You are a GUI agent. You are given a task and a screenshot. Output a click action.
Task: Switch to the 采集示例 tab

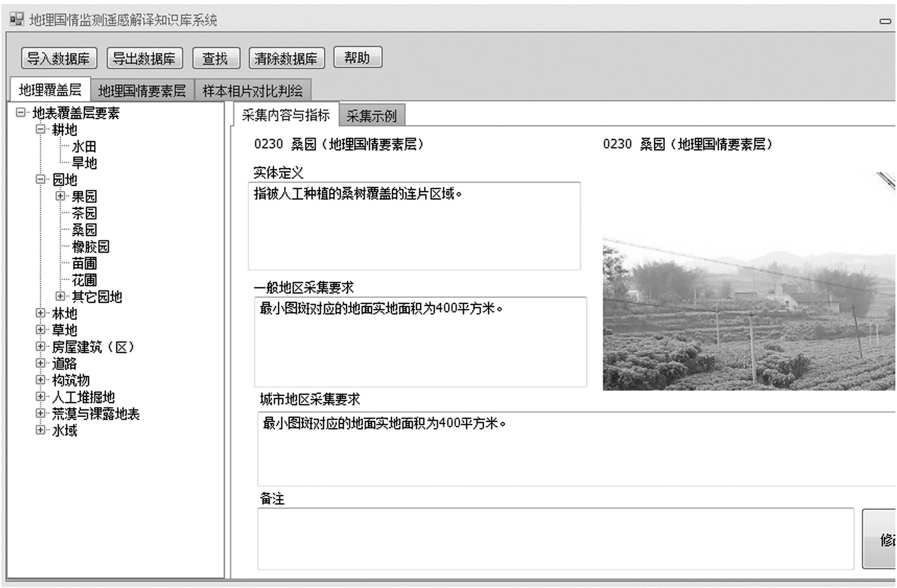coord(371,116)
